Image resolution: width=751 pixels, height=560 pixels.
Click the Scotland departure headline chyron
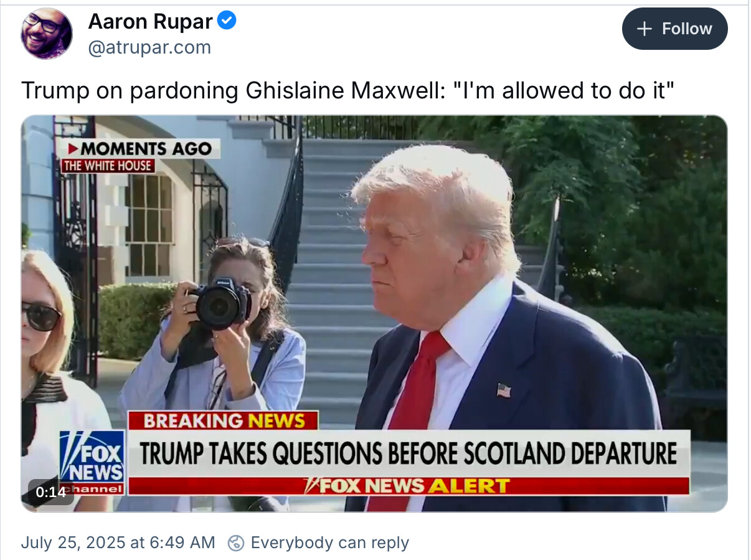409,453
